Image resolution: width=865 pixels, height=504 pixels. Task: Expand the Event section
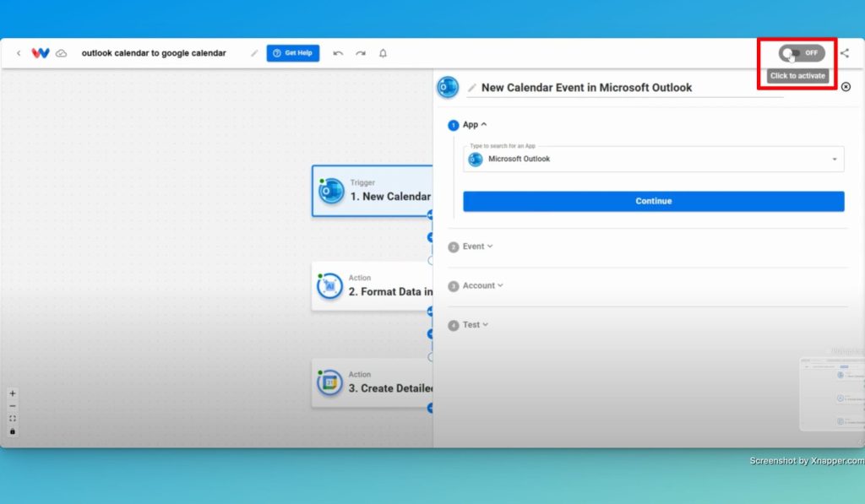[x=478, y=247]
